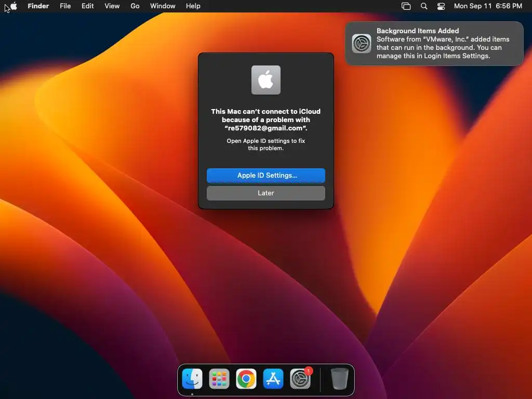
Task: Open the Edit menu
Action: (87, 6)
